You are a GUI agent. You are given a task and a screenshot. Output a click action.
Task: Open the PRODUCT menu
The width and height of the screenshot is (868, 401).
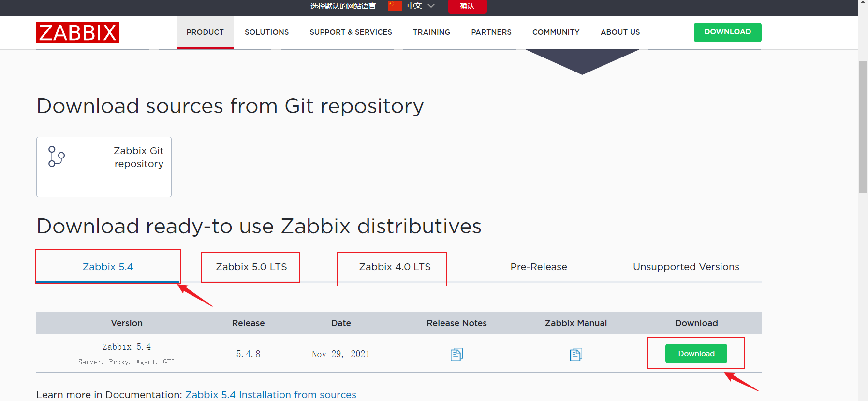205,32
